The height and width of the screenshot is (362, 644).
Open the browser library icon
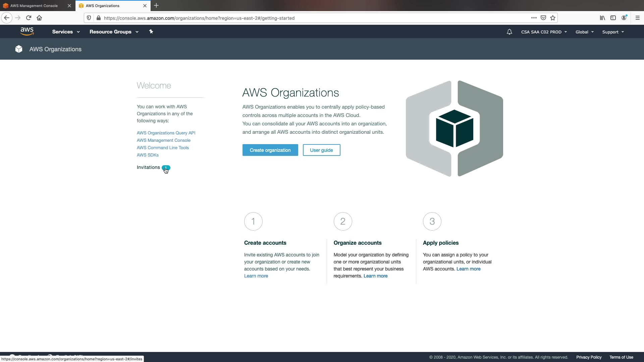click(x=602, y=18)
